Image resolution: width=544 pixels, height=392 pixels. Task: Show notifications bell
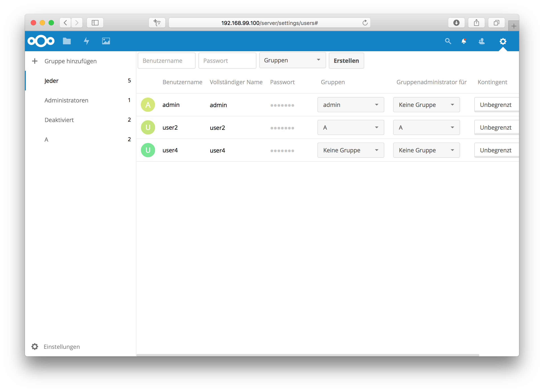click(x=464, y=41)
